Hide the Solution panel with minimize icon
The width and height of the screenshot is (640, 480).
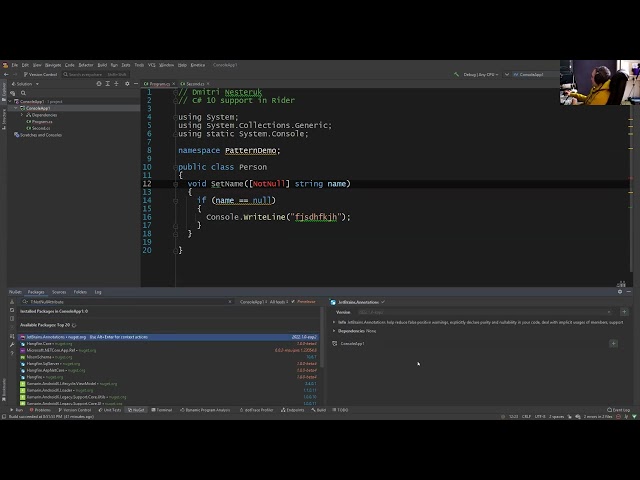(136, 84)
